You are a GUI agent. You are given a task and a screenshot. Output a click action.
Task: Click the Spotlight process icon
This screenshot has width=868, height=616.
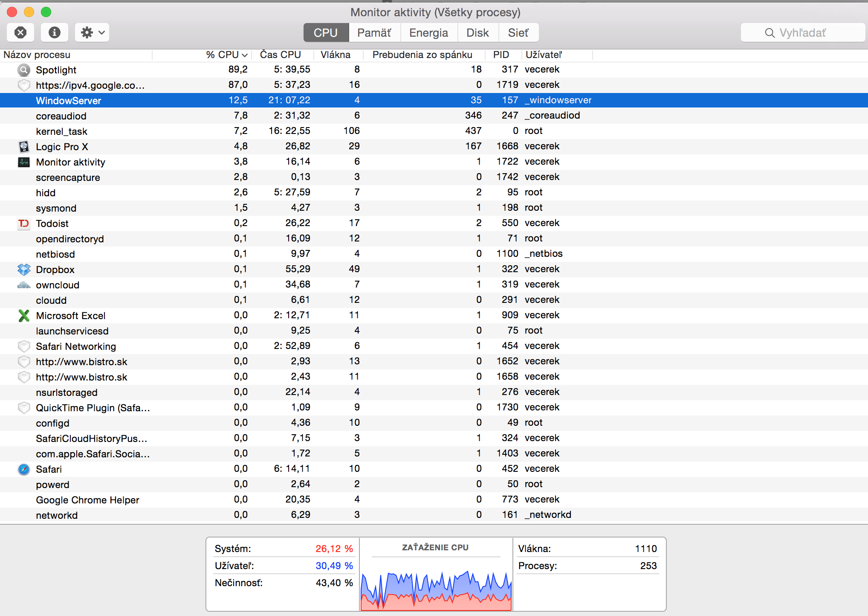(x=24, y=70)
